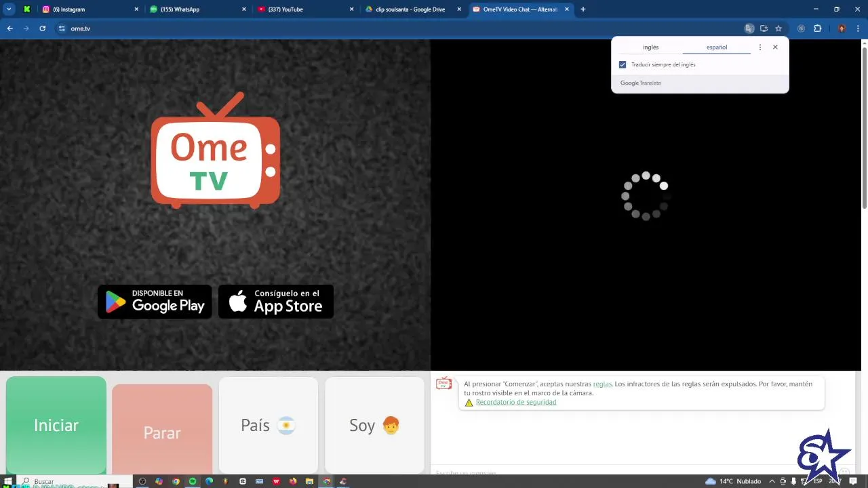The image size is (868, 488).
Task: Open the App Store download badge
Action: coord(276,302)
